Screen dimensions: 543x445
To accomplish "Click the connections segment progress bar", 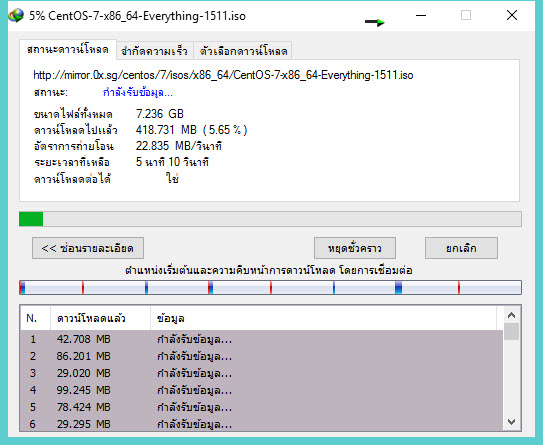I will pyautogui.click(x=270, y=287).
